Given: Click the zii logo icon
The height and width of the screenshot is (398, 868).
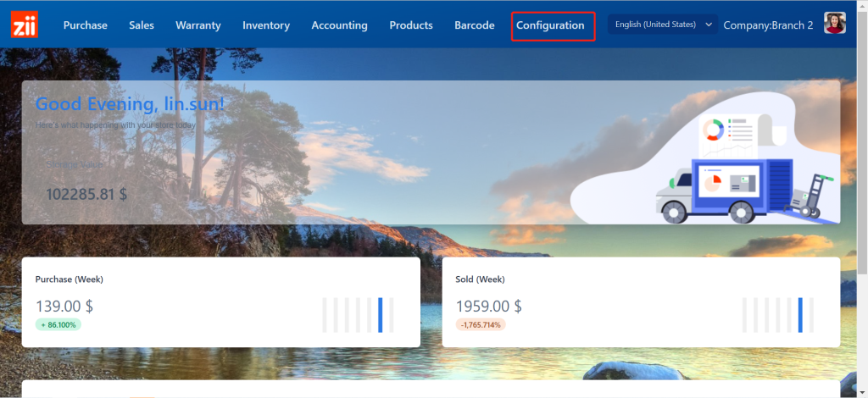Looking at the screenshot, I should pyautogui.click(x=25, y=25).
